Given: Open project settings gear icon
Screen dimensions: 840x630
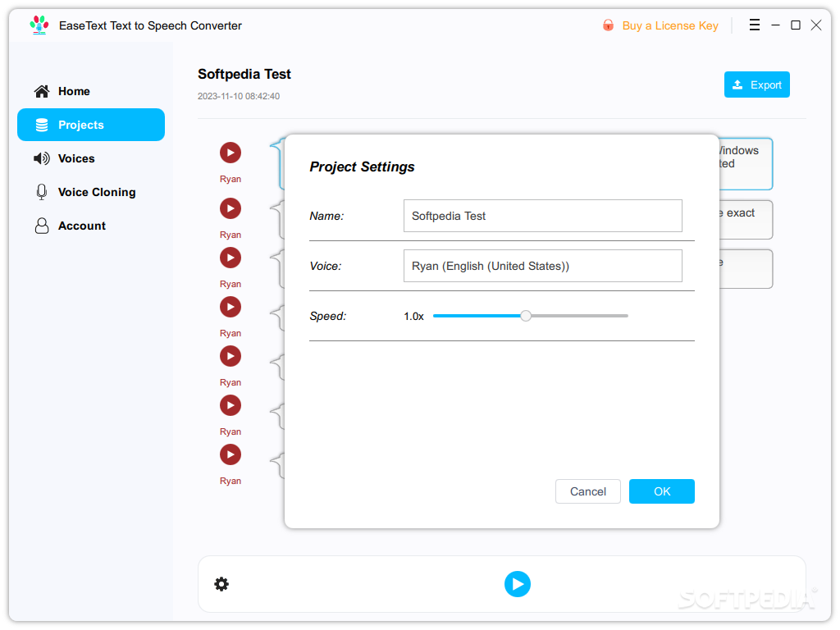Looking at the screenshot, I should (221, 584).
